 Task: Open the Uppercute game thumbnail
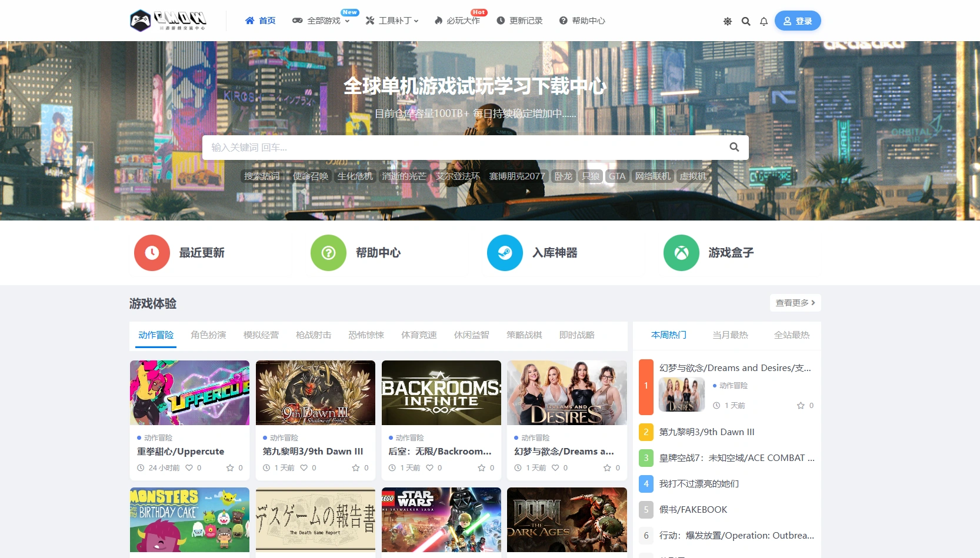(189, 393)
